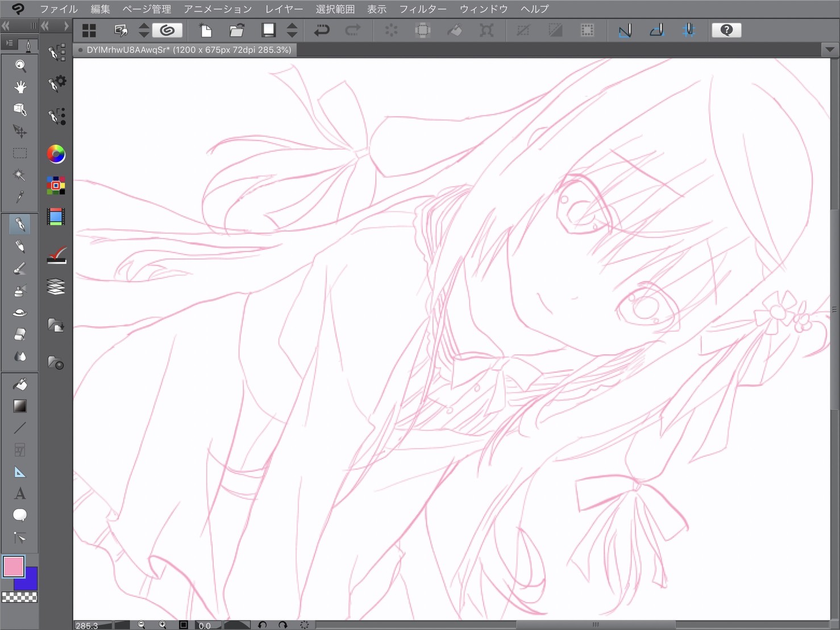This screenshot has width=840, height=630.
Task: Select the Eraser tool
Action: point(20,335)
